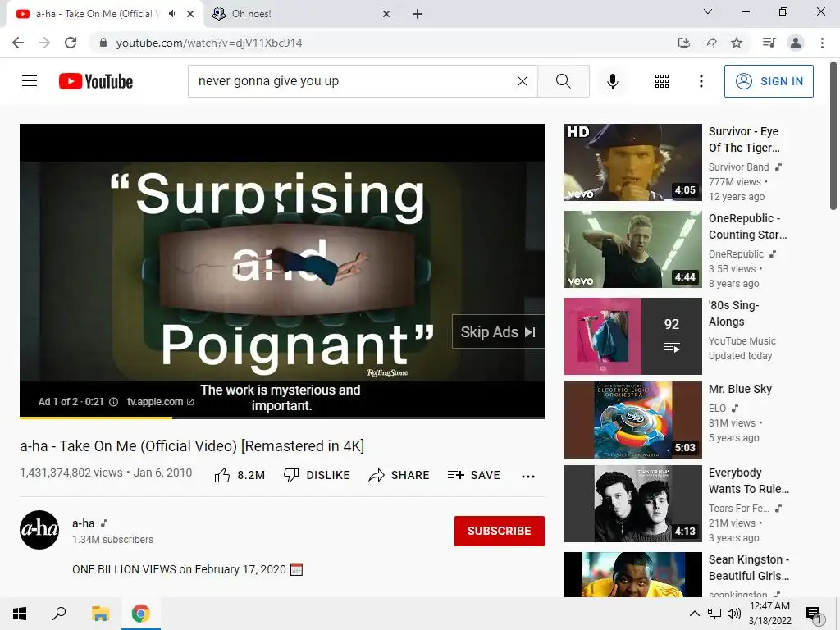This screenshot has height=630, width=840.
Task: Click the ELO channel name
Action: coord(717,409)
